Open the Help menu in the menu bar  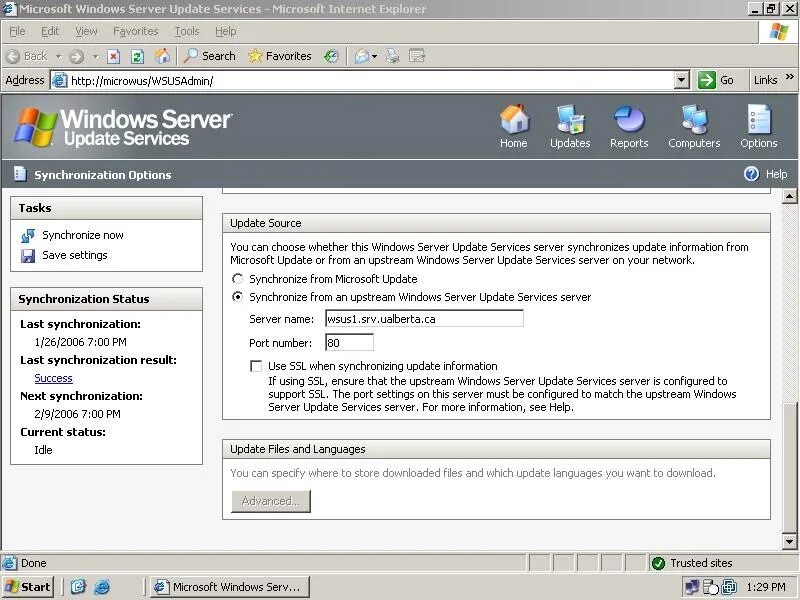pos(226,31)
